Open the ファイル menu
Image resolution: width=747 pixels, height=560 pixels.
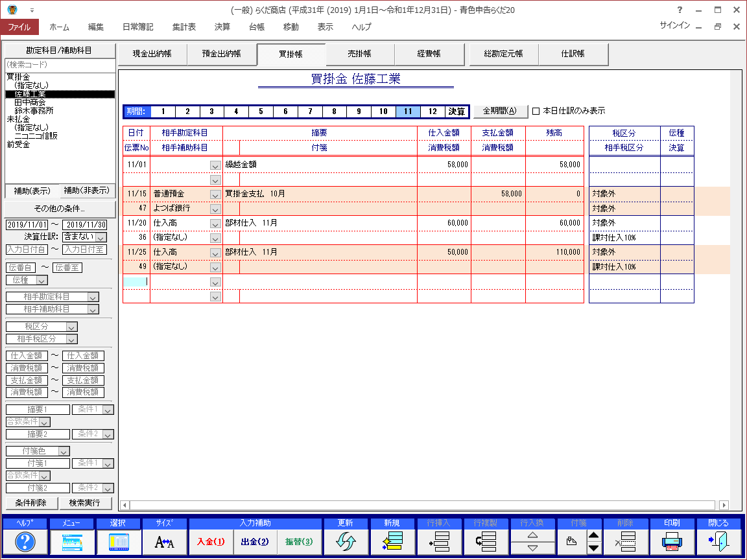point(19,27)
